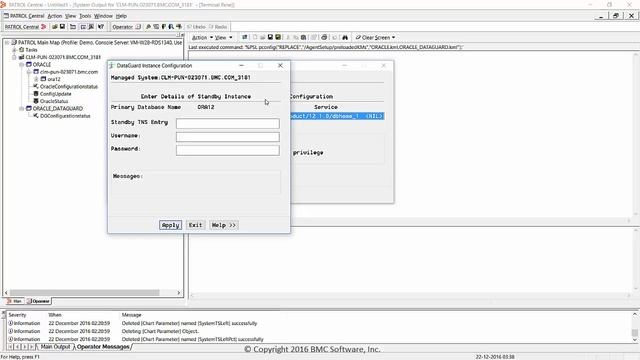640x360 pixels.
Task: Click the tree panel horizontal scrollbar
Action: [84, 293]
